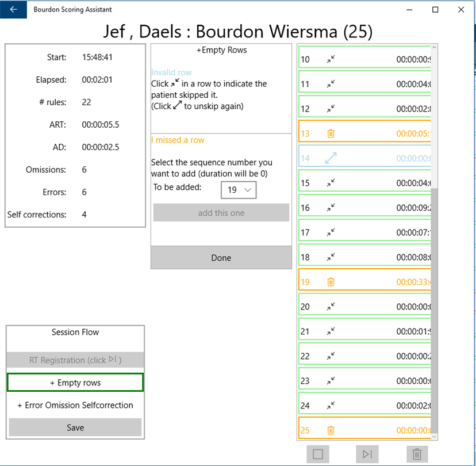Click skip icon in row 21
476x466 pixels.
331,331
